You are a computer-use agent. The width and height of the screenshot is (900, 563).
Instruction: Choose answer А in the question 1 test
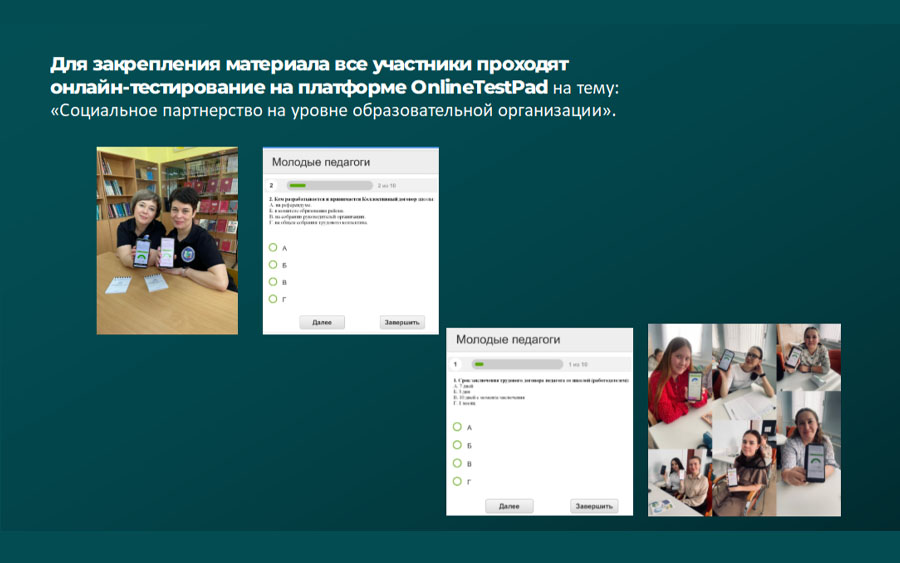(457, 427)
